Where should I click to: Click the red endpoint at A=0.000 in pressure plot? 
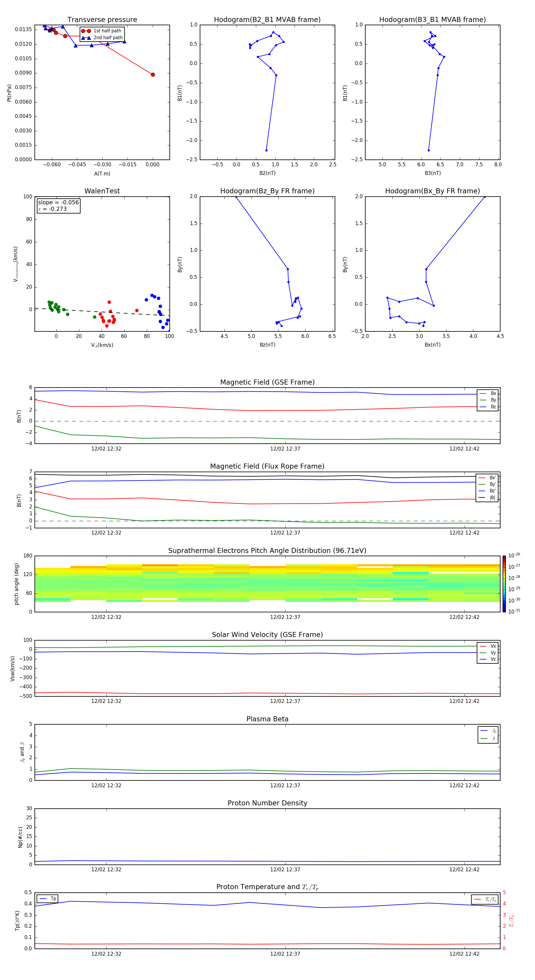tap(153, 75)
